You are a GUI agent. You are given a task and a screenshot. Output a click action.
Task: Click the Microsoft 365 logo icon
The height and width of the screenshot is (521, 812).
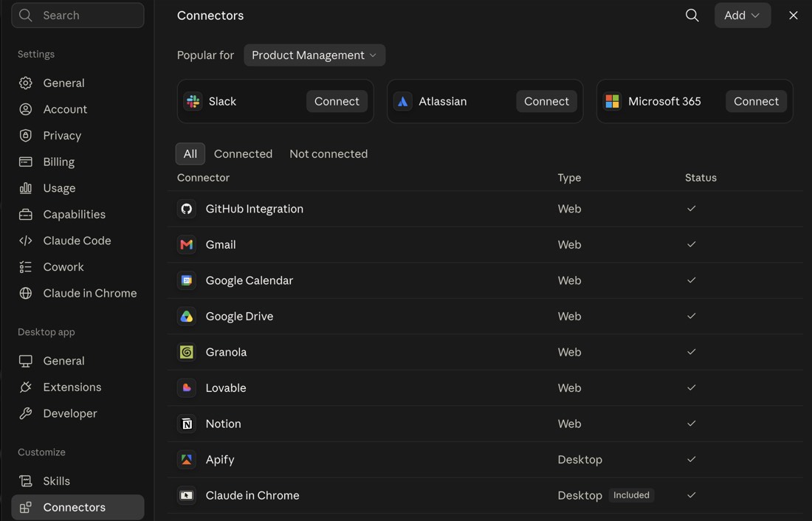click(612, 101)
